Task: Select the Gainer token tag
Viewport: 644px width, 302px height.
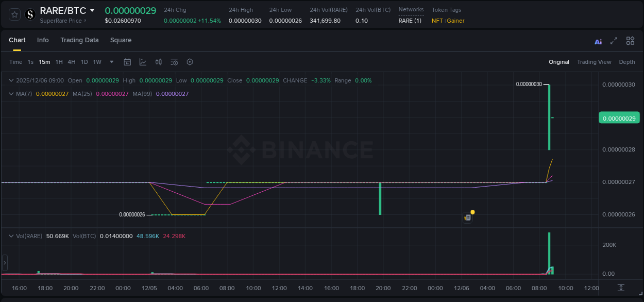Action: 455,21
